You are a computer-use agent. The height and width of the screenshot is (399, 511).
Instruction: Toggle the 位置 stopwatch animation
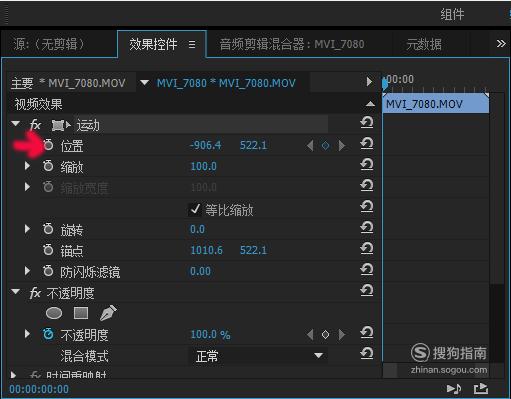[x=48, y=145]
